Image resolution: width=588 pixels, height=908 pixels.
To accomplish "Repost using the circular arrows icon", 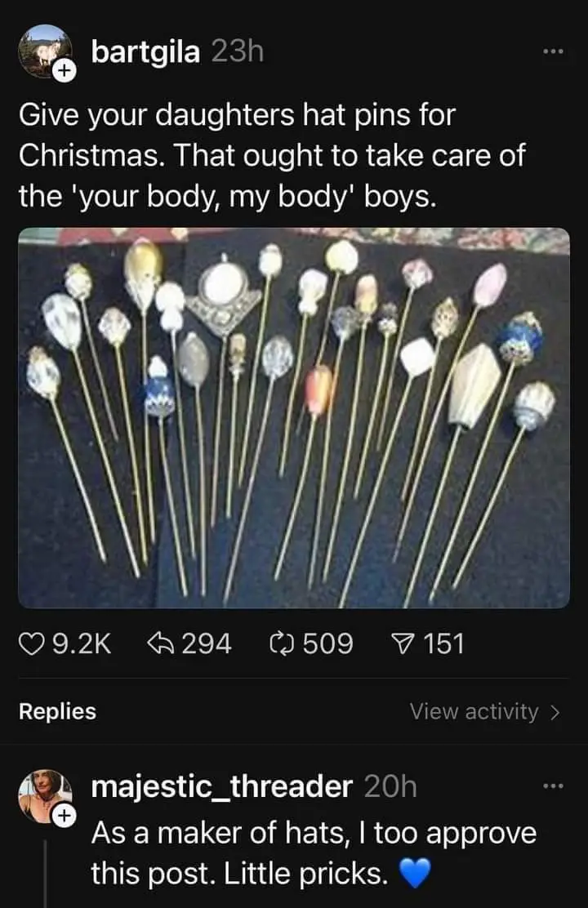I will [x=282, y=644].
